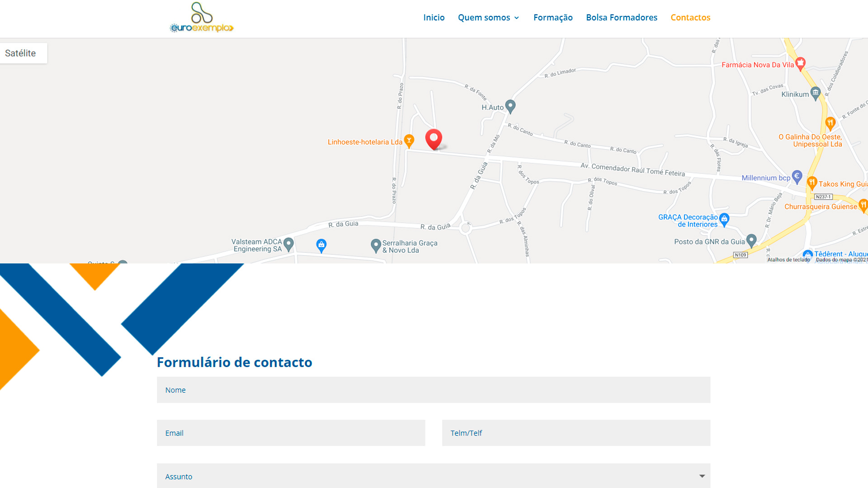Click the Valsteam ADCA Engineering pin

(x=288, y=244)
